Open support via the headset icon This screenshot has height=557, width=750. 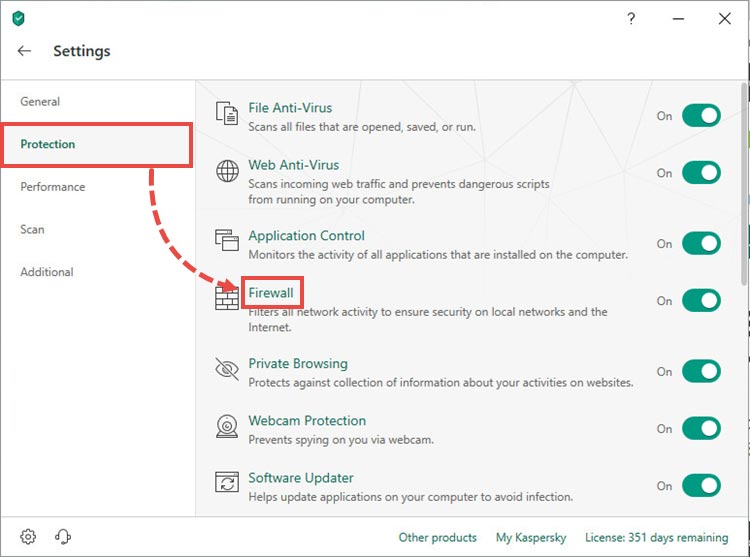pos(63,536)
